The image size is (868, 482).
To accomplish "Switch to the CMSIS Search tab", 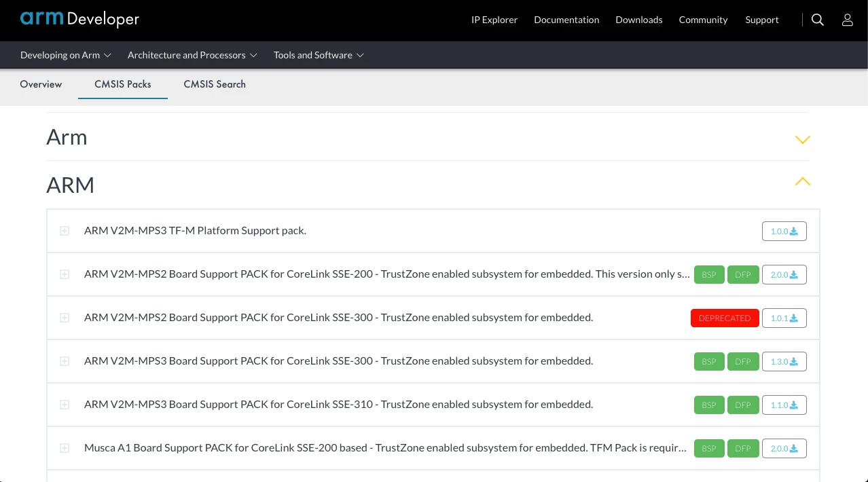I will (215, 84).
